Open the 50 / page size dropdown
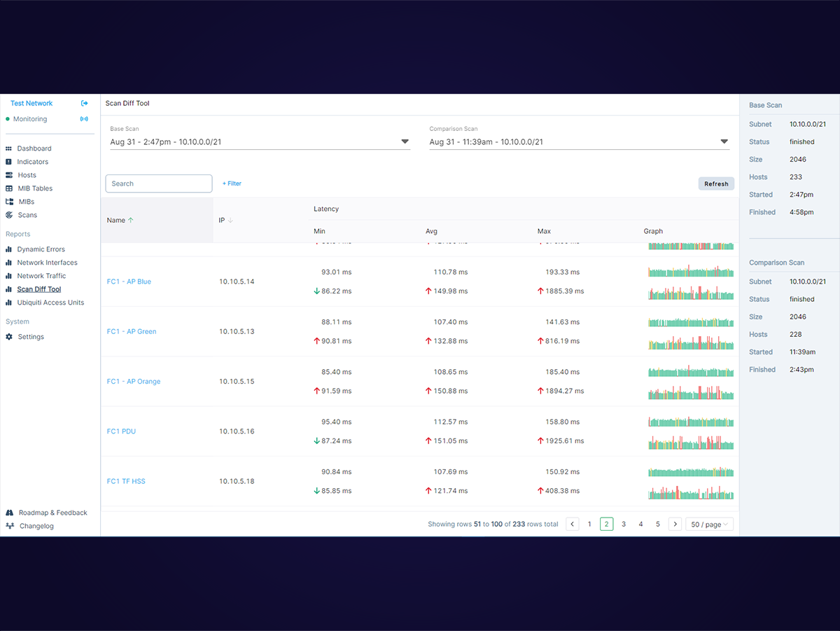The width and height of the screenshot is (840, 631). [x=710, y=524]
